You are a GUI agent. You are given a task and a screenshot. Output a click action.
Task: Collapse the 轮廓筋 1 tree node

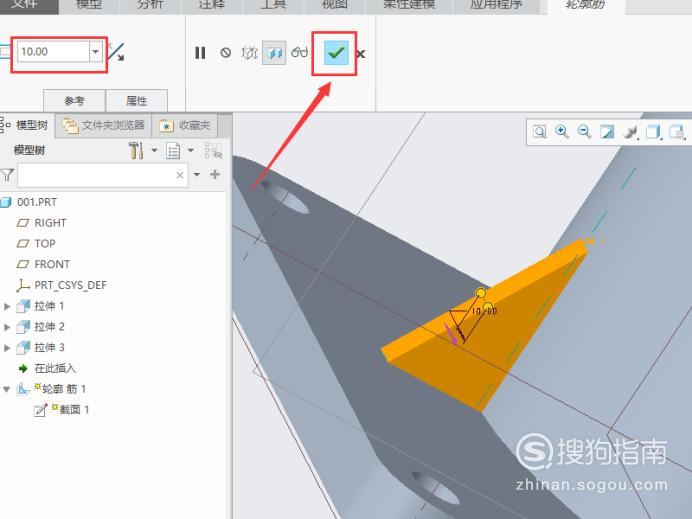tap(7, 389)
